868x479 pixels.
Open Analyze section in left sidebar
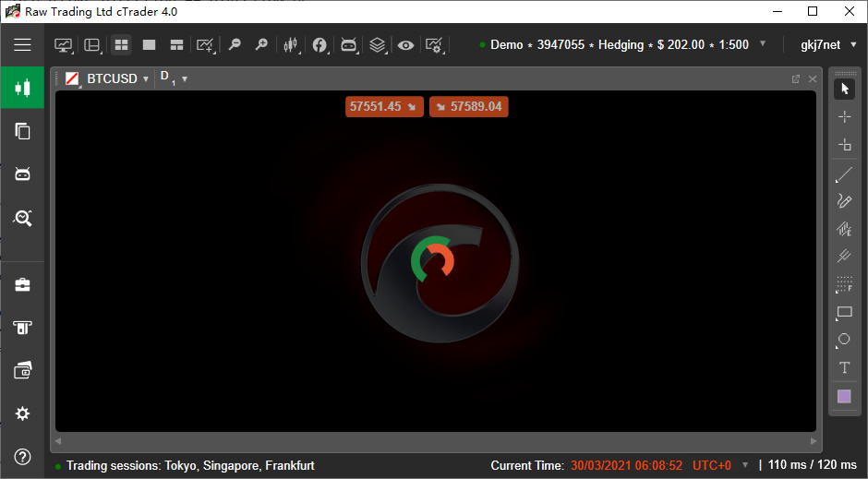[22, 218]
